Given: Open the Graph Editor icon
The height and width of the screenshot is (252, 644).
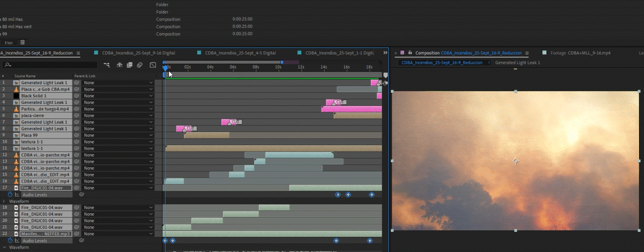Looking at the screenshot, I should (x=153, y=65).
